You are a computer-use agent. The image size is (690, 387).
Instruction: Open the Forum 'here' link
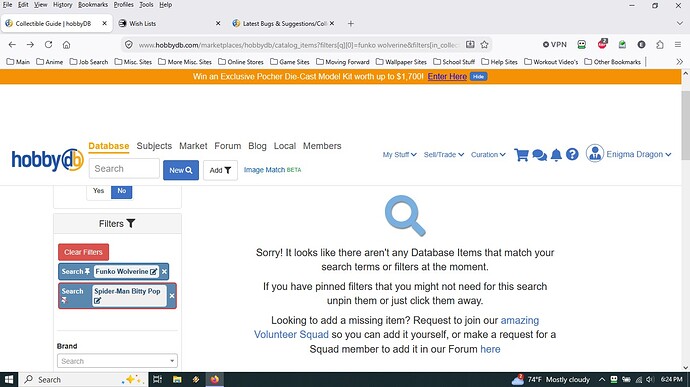490,349
